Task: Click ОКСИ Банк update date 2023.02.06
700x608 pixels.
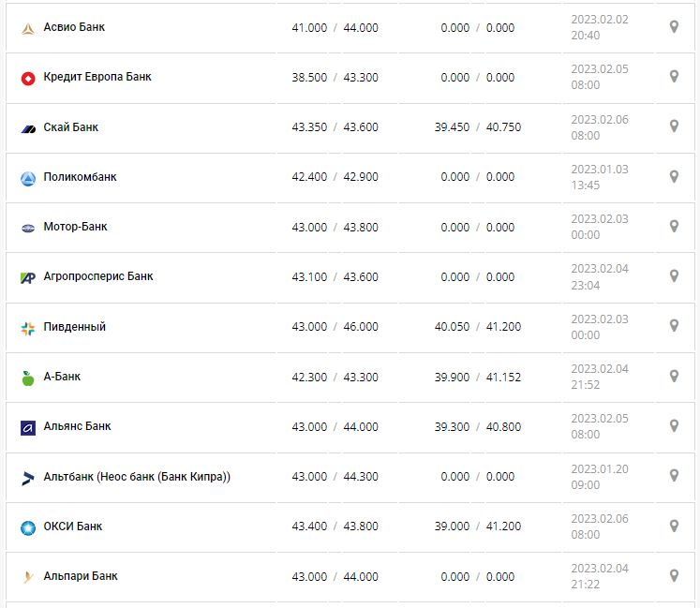Action: click(600, 519)
